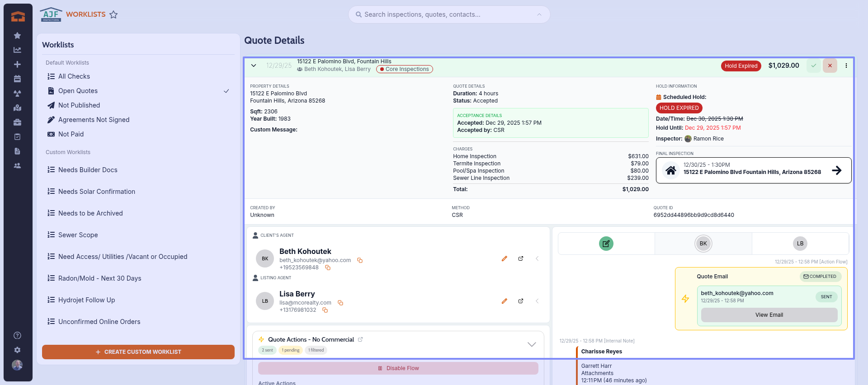Click Create Custom Worklist button

(138, 352)
